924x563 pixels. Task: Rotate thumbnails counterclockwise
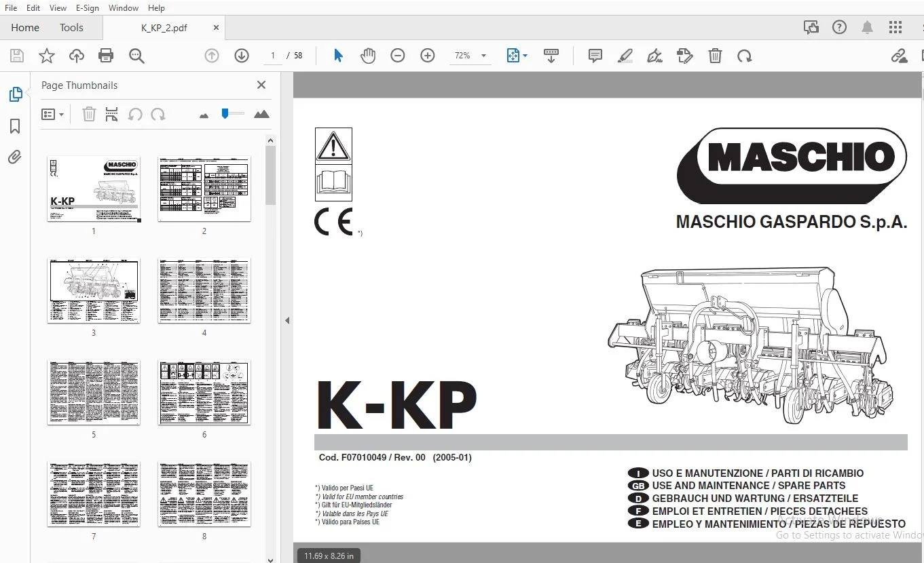[135, 114]
